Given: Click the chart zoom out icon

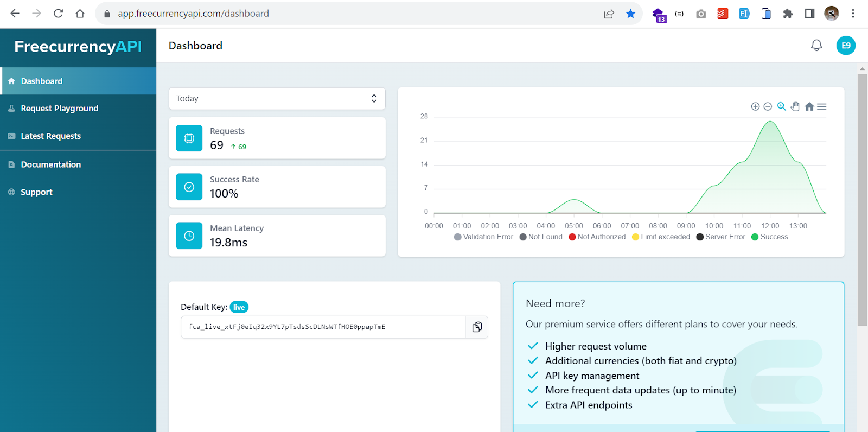Looking at the screenshot, I should 768,106.
